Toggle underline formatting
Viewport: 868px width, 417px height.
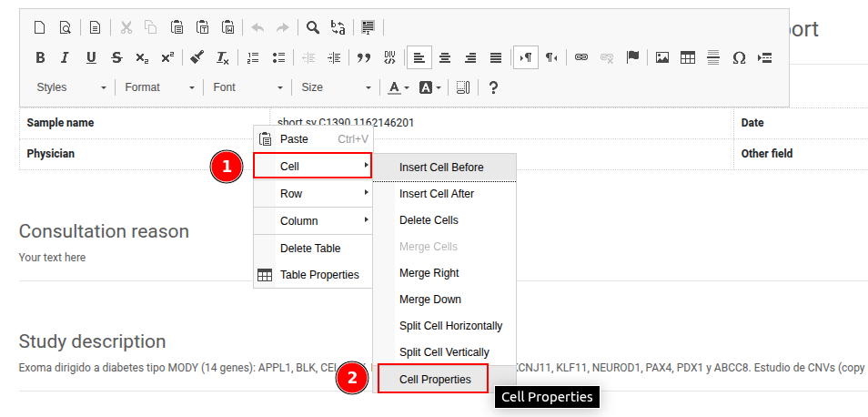pos(91,57)
